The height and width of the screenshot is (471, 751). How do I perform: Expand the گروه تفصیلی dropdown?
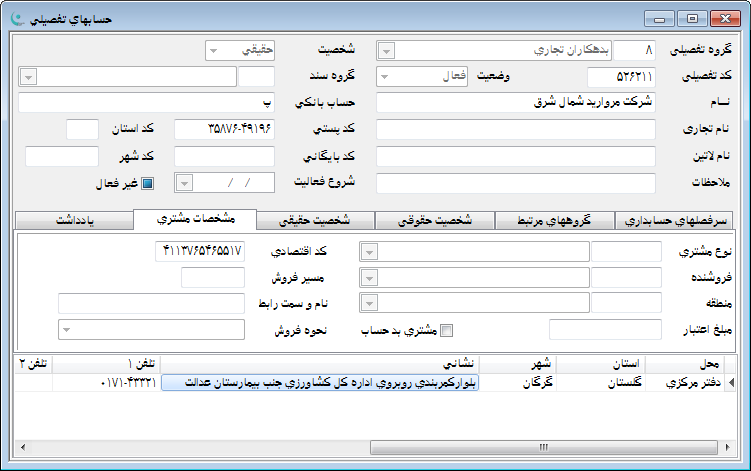(x=387, y=50)
